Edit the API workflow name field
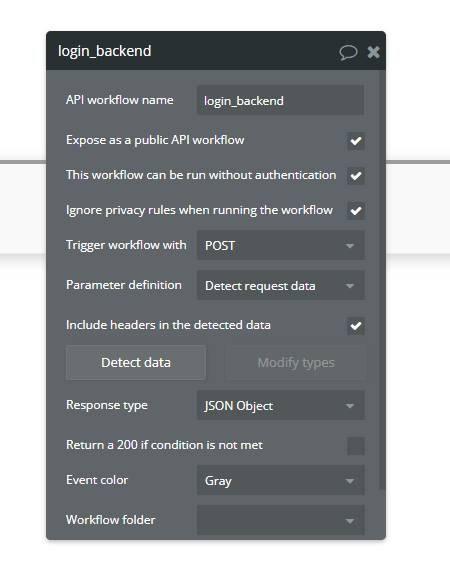450x573 pixels. 280,100
